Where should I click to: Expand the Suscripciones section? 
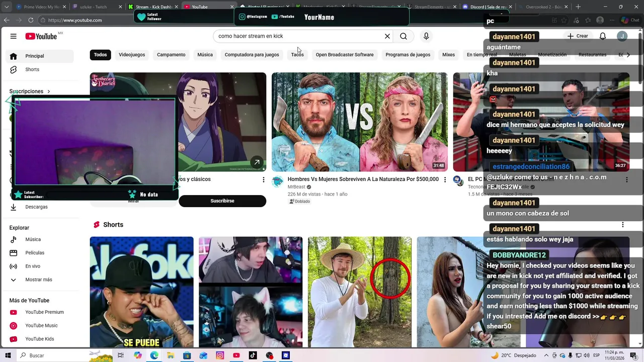coord(30,92)
